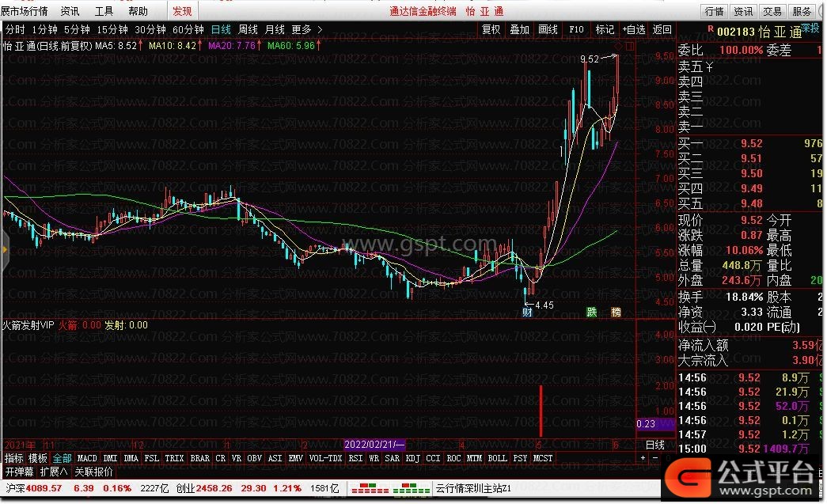Click the red market breadth indicator icon
Viewport: 827px width, 504px height.
[370, 488]
